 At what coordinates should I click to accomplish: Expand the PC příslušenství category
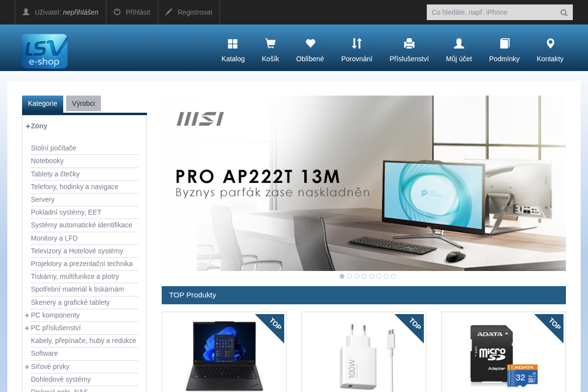coord(27,328)
